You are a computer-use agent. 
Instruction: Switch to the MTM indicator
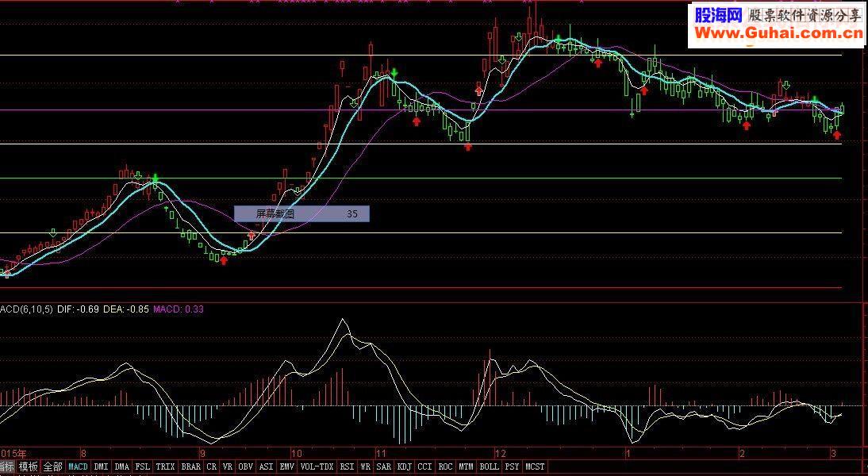click(466, 466)
